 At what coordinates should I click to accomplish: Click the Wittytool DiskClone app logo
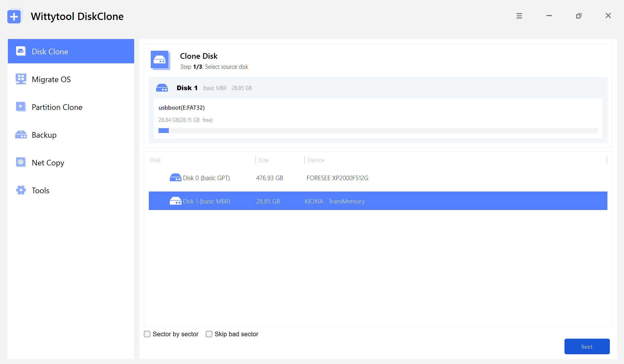[x=14, y=16]
